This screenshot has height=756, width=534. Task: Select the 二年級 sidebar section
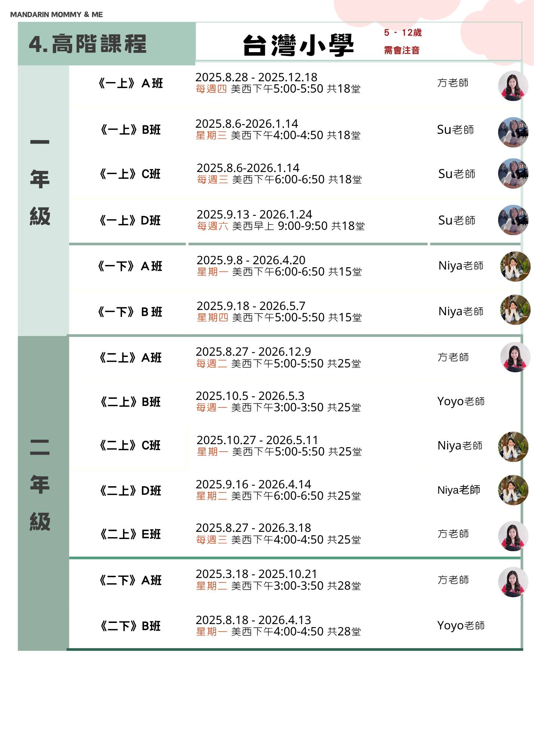(x=40, y=485)
